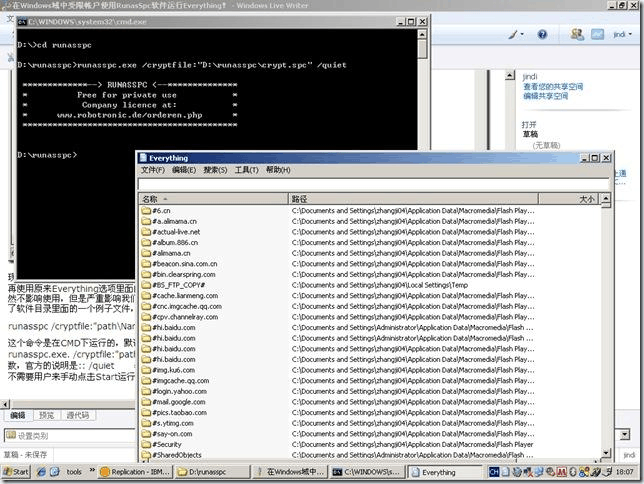Select the #Security folder icon
The image size is (644, 484).
[x=146, y=445]
